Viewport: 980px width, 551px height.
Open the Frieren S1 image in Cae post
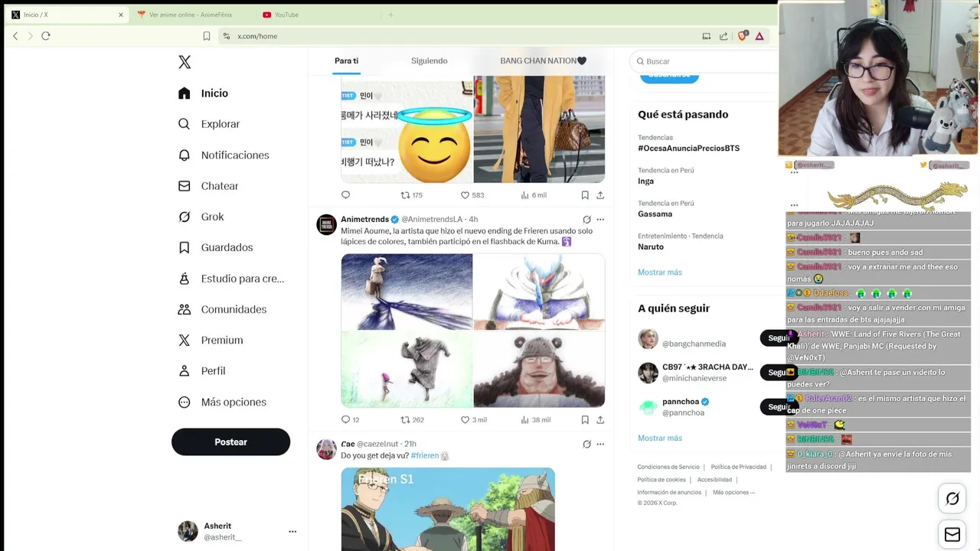click(x=448, y=509)
